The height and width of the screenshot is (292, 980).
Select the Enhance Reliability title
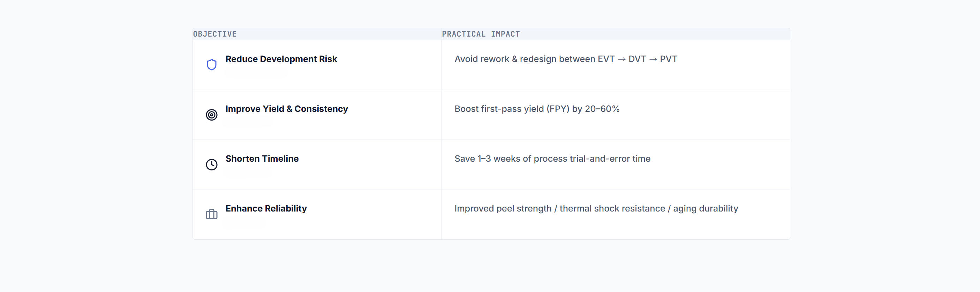(266, 208)
